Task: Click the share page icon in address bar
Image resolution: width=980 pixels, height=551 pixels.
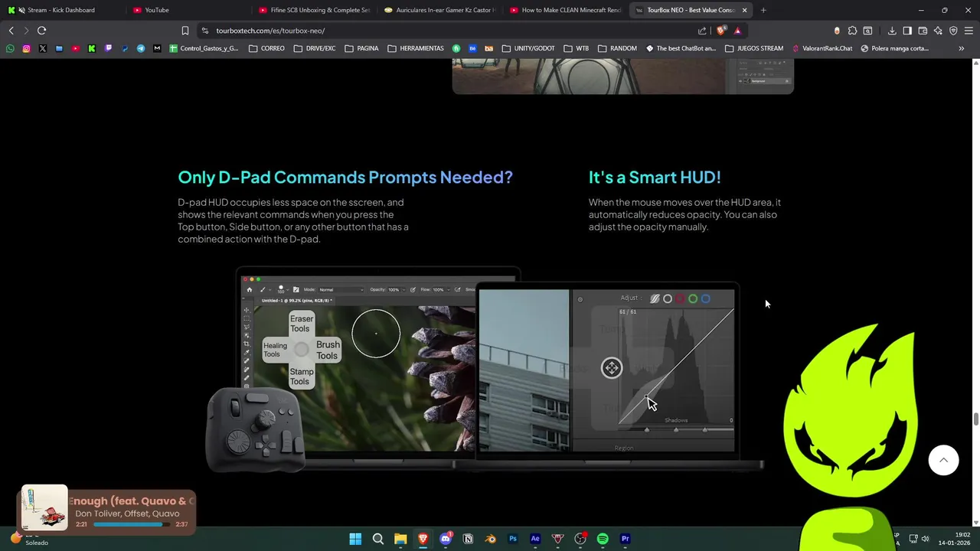Action: click(702, 31)
